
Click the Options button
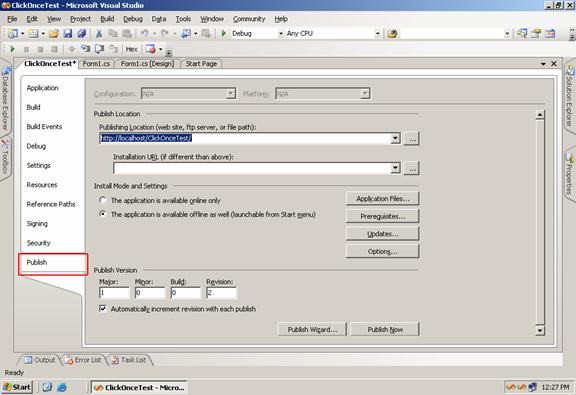382,251
